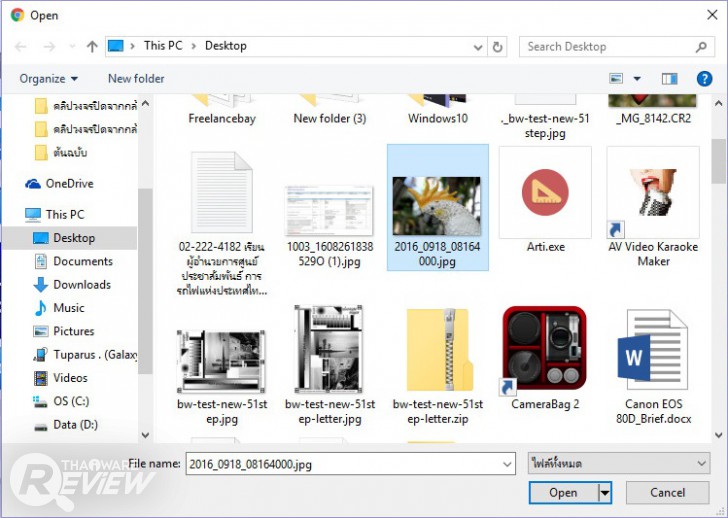728x518 pixels.
Task: Click the Open button
Action: pyautogui.click(x=563, y=492)
